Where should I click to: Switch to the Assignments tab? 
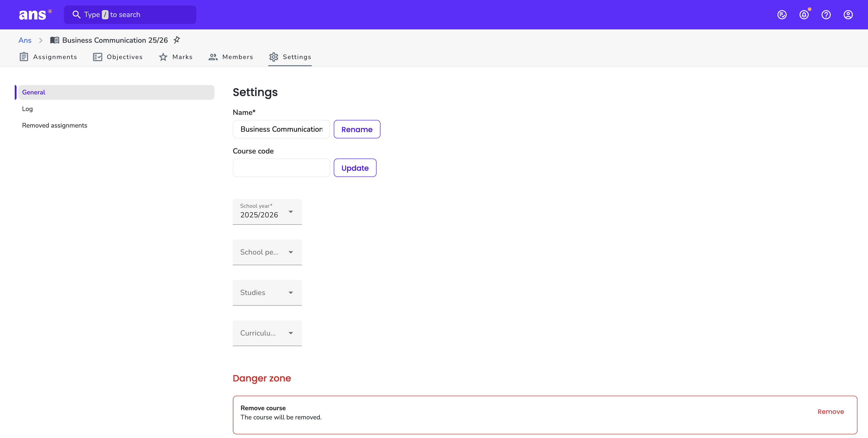[x=48, y=57]
